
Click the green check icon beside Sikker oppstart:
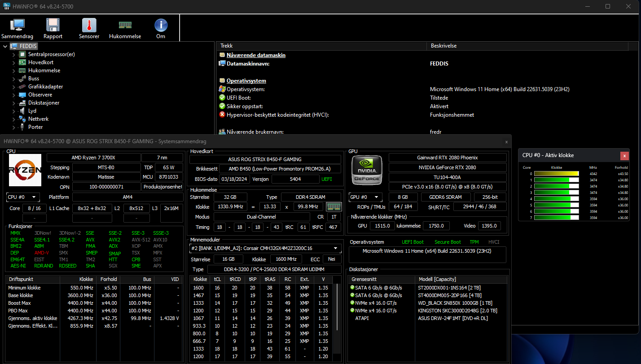(222, 106)
